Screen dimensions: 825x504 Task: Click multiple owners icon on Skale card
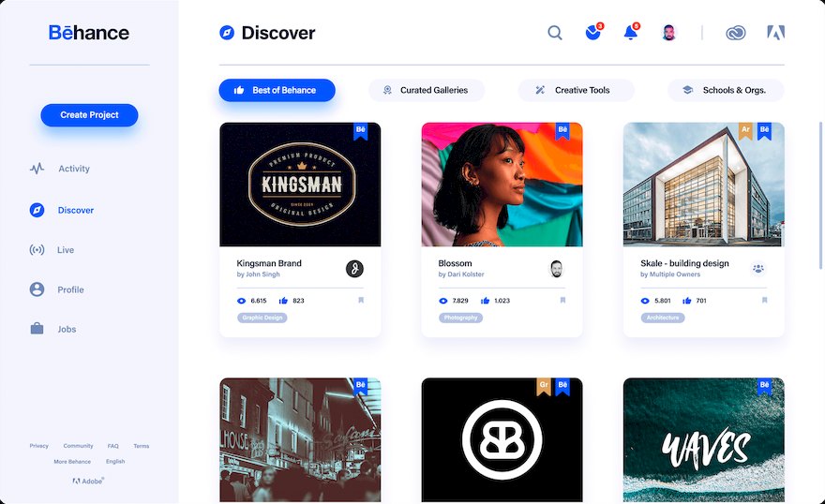pos(758,269)
